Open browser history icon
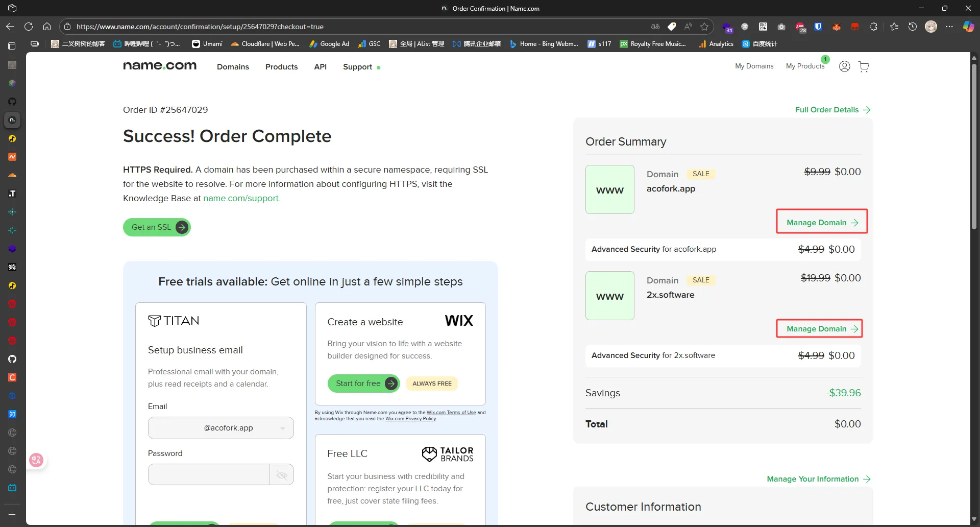This screenshot has height=527, width=980. click(x=912, y=27)
